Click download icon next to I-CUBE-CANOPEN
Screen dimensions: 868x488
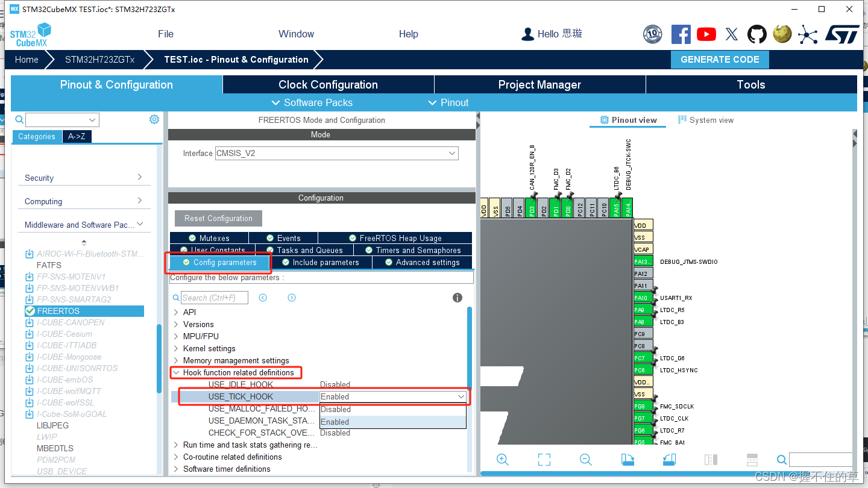pyautogui.click(x=30, y=322)
